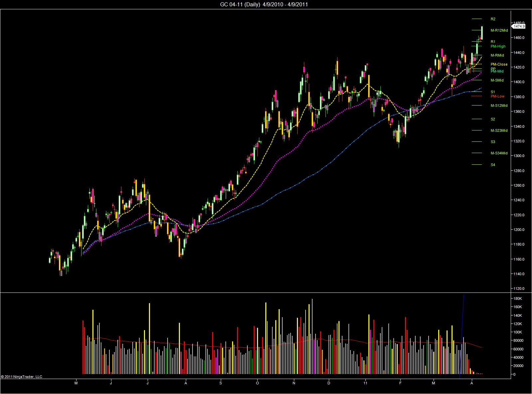
Task: Click the M-S34Mid pivot label
Action: point(499,153)
